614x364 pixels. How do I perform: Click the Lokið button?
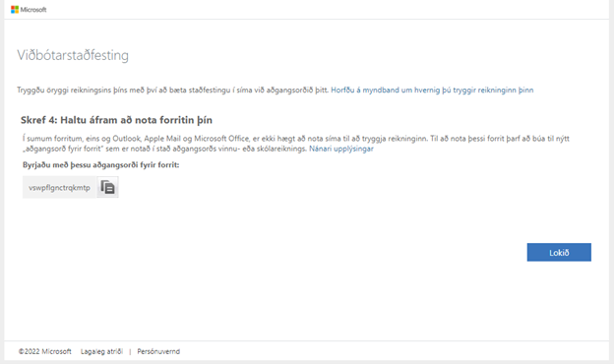559,253
